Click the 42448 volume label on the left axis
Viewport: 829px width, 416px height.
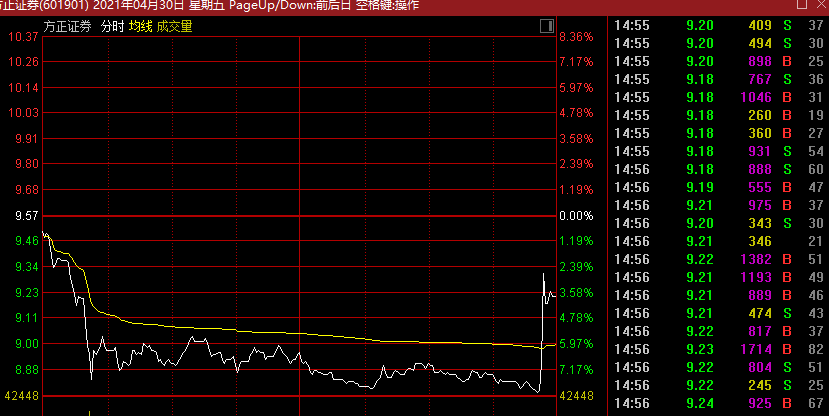20,395
